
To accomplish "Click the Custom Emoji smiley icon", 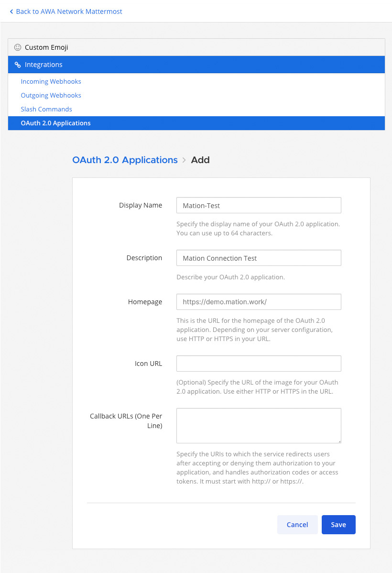I will click(x=18, y=47).
